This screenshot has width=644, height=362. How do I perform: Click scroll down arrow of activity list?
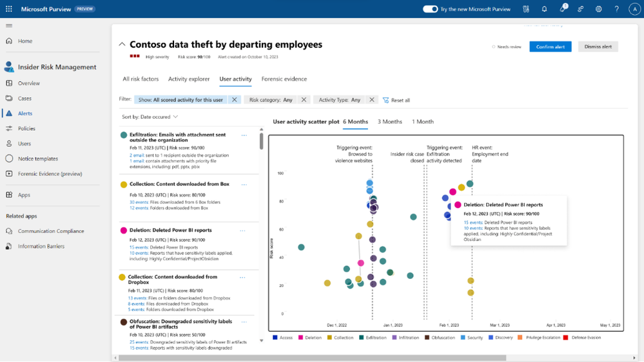click(x=261, y=341)
